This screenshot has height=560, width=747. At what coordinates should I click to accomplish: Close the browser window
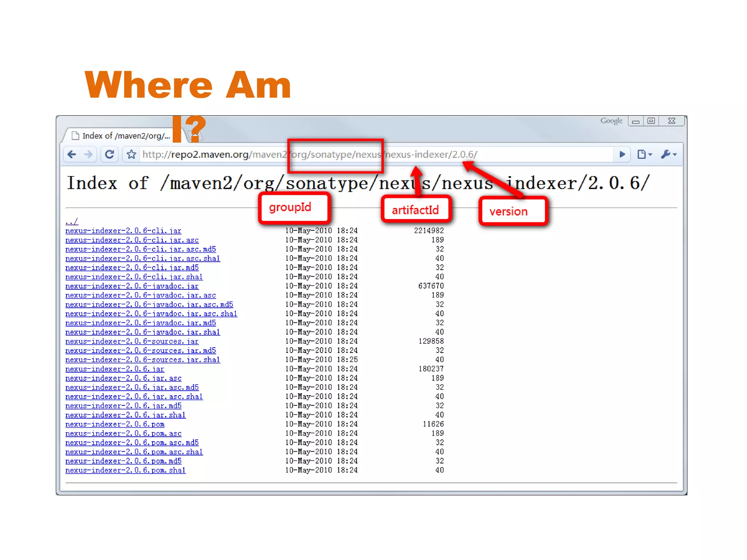(x=671, y=121)
